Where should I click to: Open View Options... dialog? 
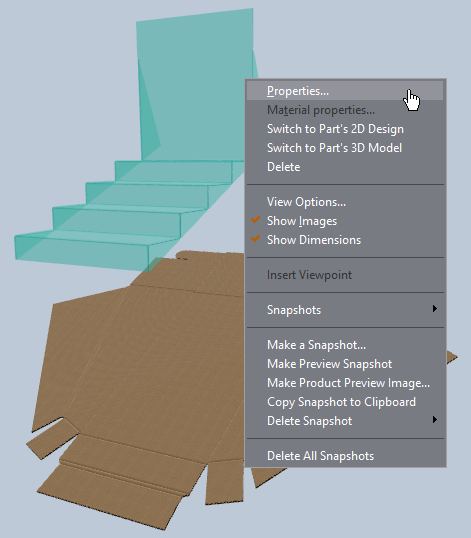[x=345, y=202]
